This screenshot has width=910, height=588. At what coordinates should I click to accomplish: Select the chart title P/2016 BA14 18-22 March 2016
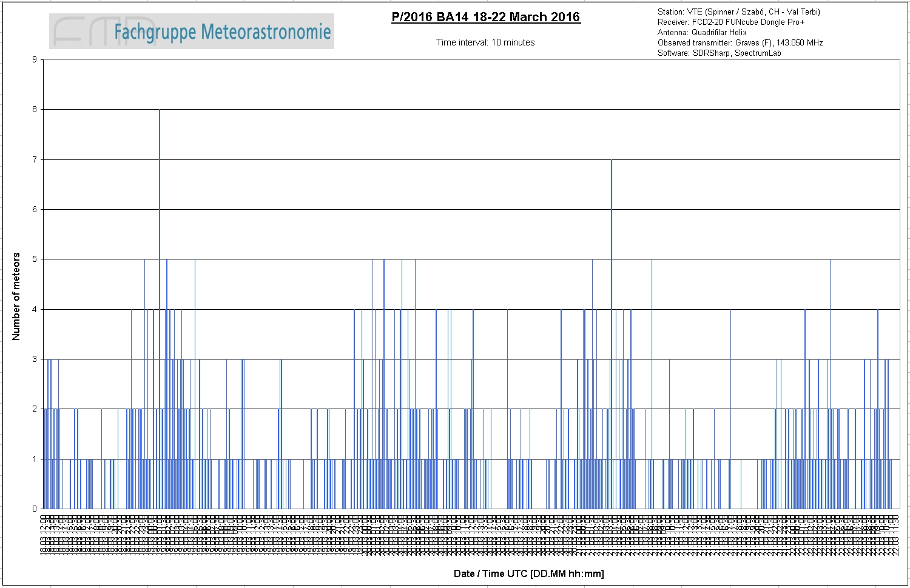[x=486, y=17]
